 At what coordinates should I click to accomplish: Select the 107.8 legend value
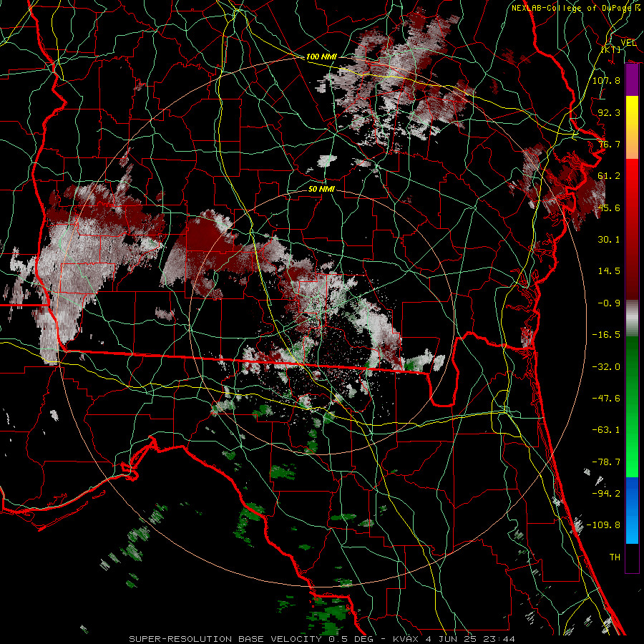pyautogui.click(x=606, y=80)
